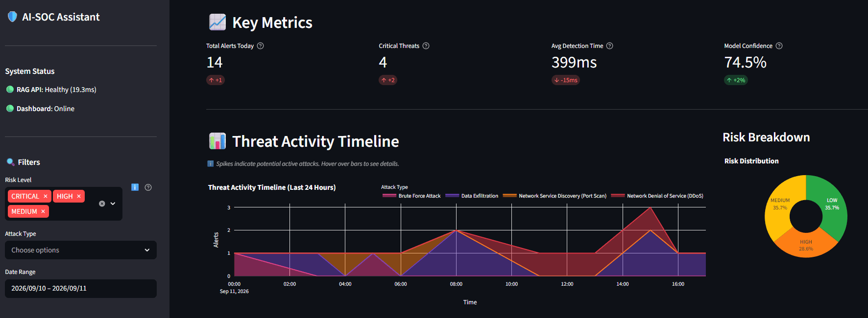Click the MEDIUM 35.7% donut segment
This screenshot has height=318, width=868.
pos(780,204)
